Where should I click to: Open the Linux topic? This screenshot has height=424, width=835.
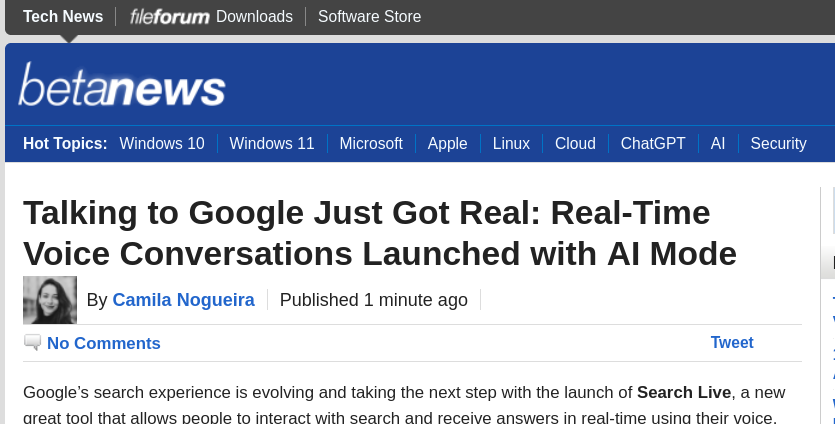coord(511,143)
